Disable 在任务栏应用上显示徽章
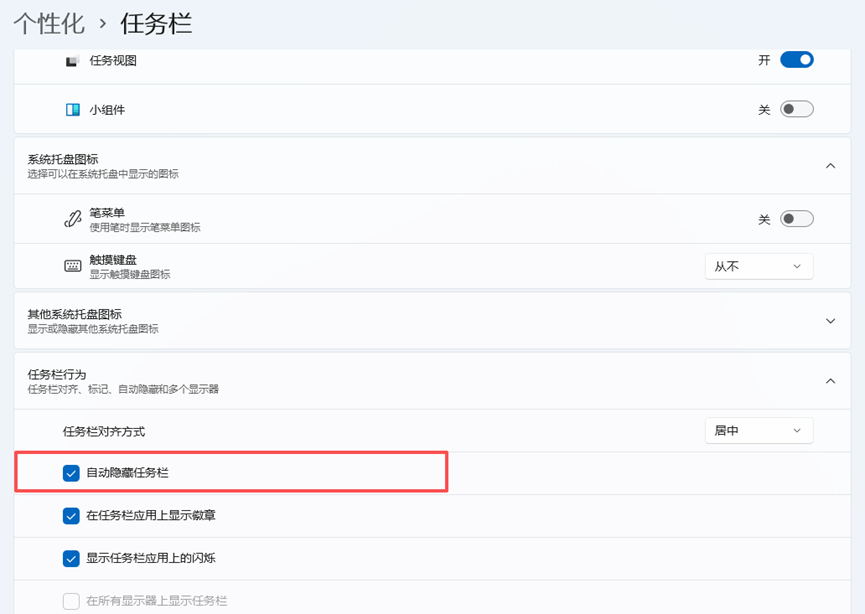865x614 pixels. point(70,515)
